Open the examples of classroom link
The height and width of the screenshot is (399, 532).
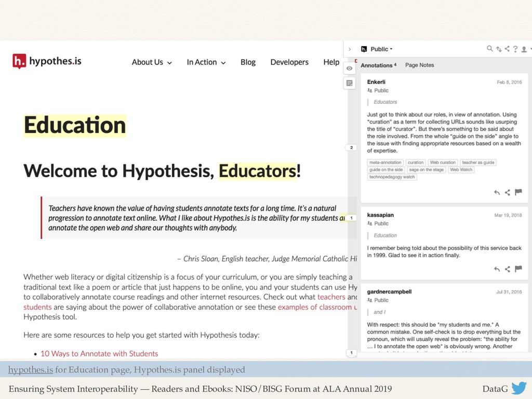(317, 307)
